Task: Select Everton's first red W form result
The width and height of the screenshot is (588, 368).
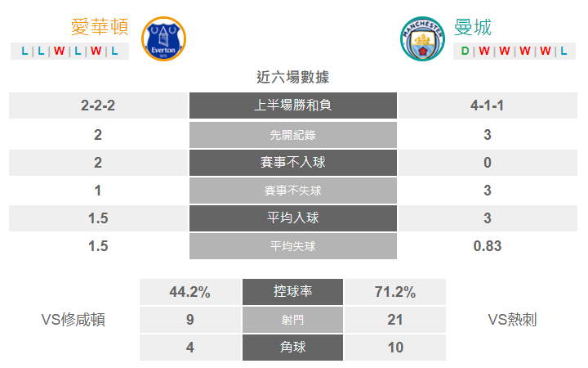Action: pyautogui.click(x=59, y=51)
